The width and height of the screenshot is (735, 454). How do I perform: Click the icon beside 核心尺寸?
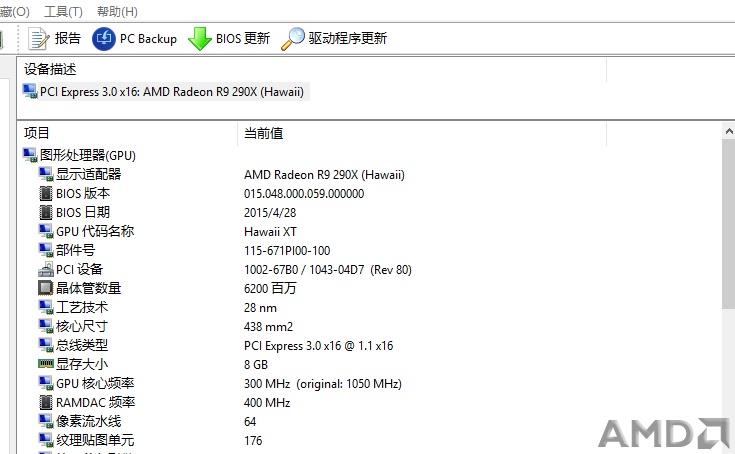pos(46,326)
